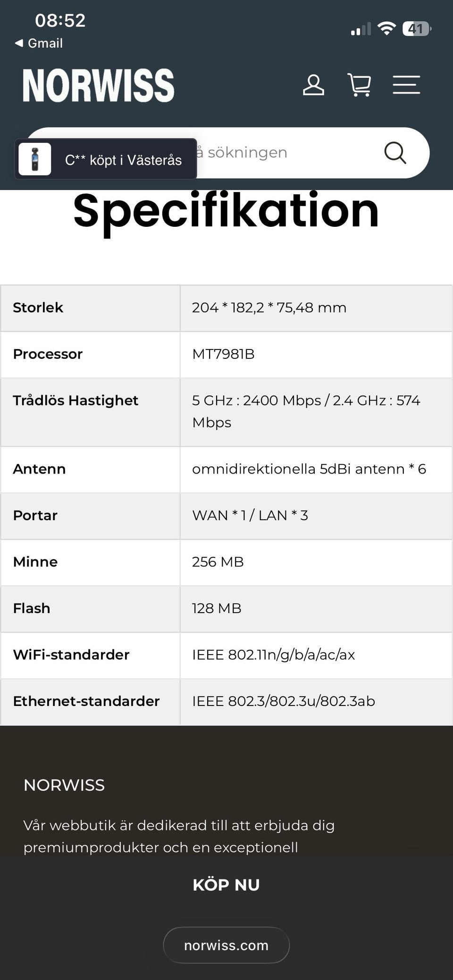The height and width of the screenshot is (980, 453).
Task: Tap the purchase notification product thumbnail
Action: [x=35, y=159]
